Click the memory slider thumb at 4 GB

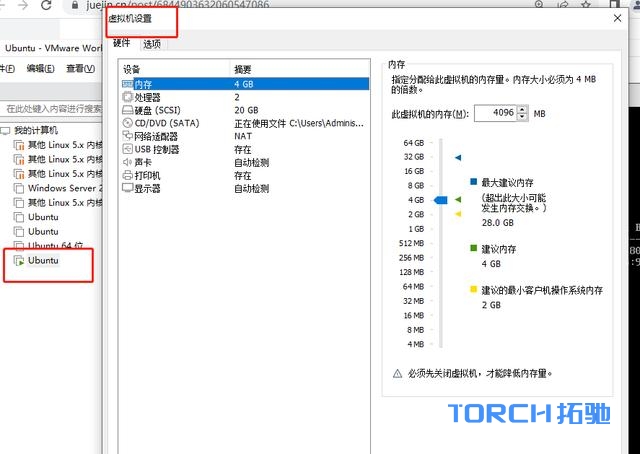point(440,200)
